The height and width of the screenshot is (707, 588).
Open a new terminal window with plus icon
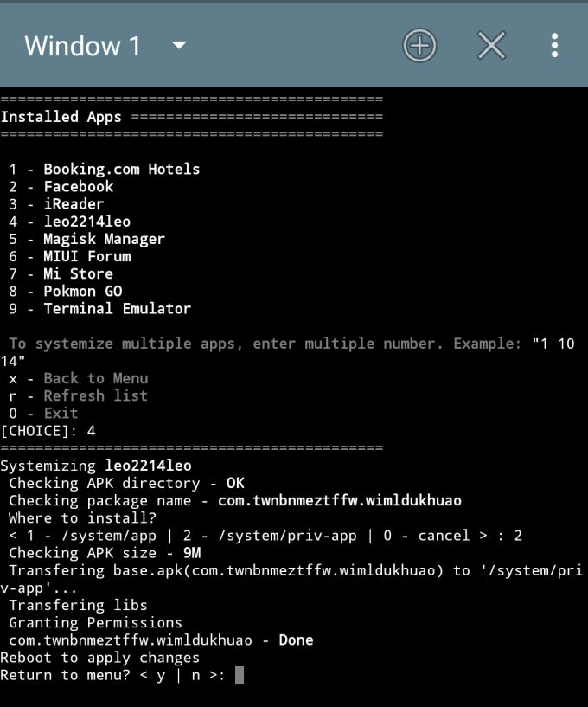tap(419, 46)
